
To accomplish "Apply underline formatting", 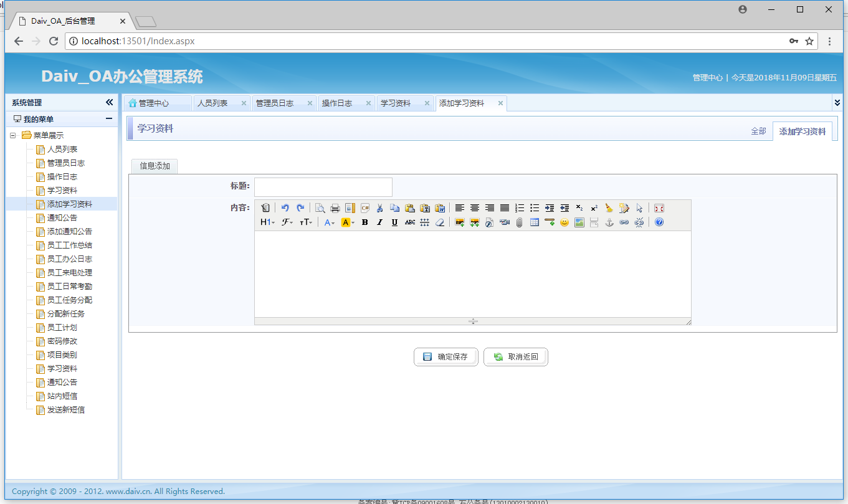I will [x=394, y=222].
